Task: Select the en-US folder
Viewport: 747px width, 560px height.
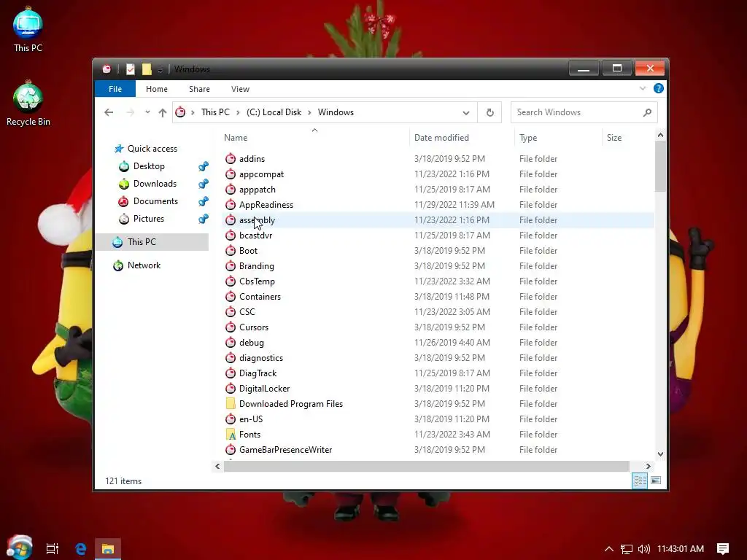Action: pos(251,419)
